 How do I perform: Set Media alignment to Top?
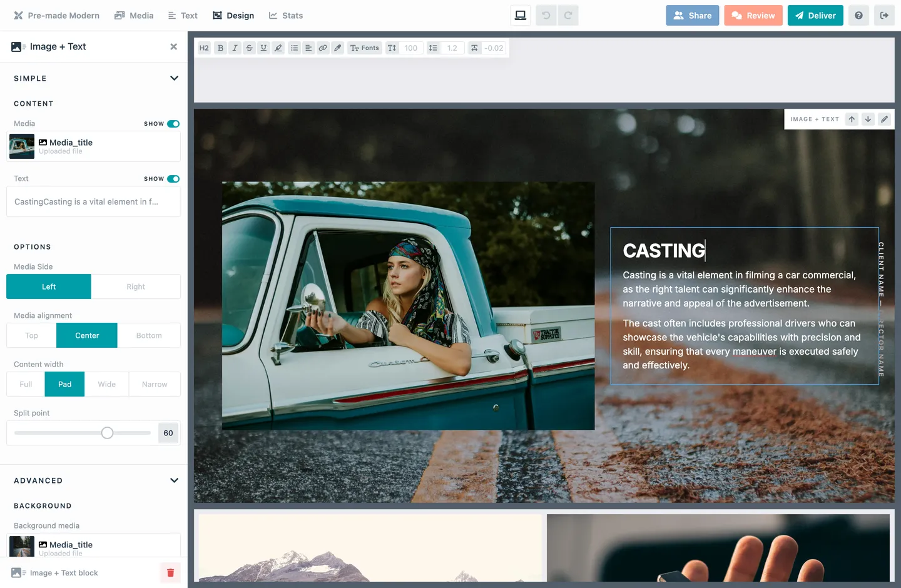31,335
